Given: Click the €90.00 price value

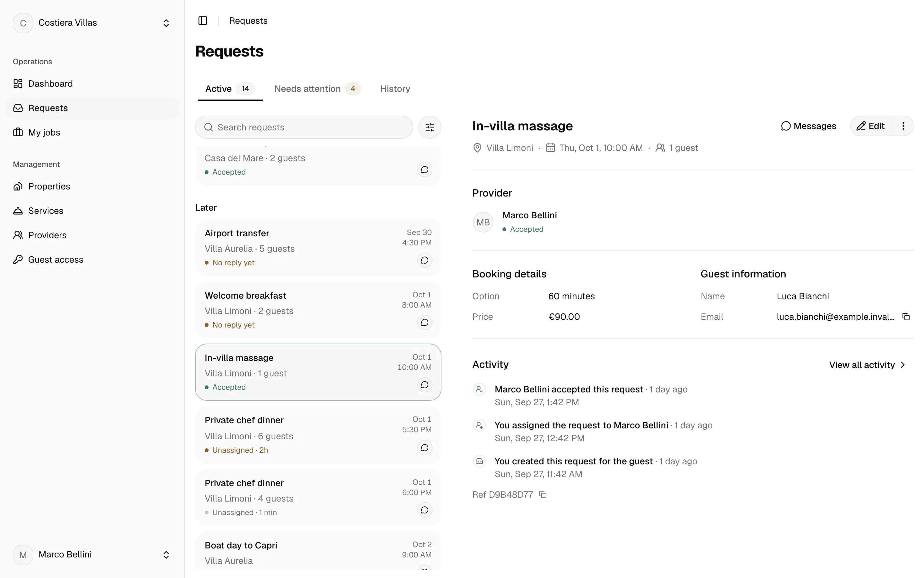Looking at the screenshot, I should coord(564,317).
